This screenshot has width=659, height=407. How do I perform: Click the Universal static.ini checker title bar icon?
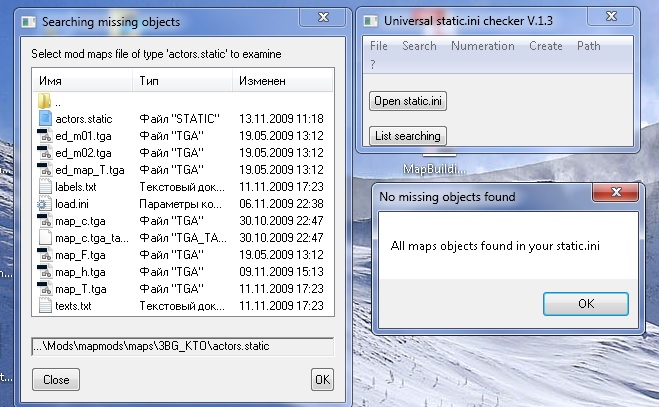370,21
